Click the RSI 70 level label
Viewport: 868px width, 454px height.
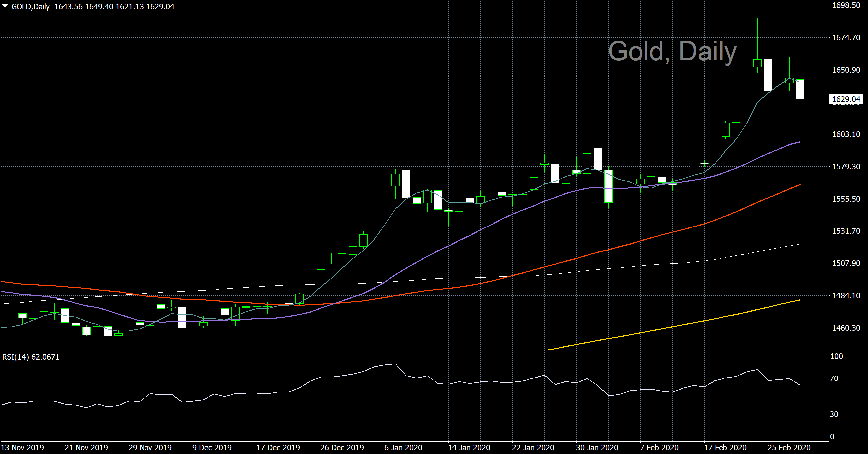pos(834,378)
